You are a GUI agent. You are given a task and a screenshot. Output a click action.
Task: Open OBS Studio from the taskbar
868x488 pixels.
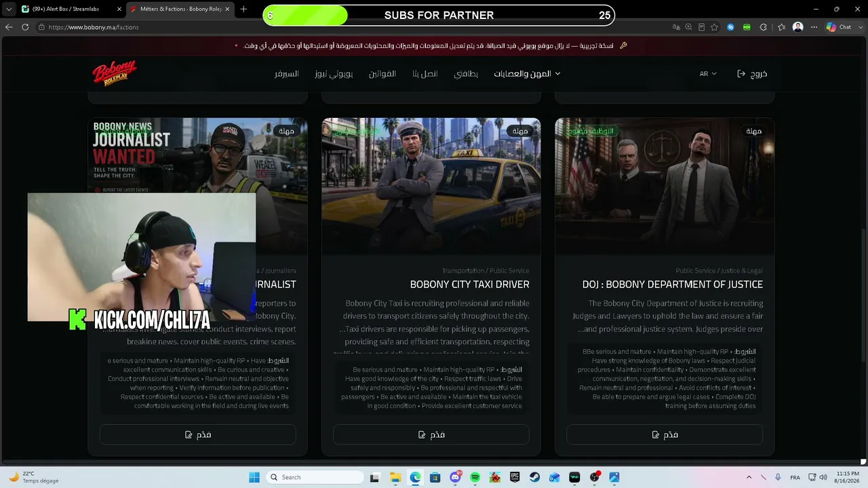tap(595, 477)
